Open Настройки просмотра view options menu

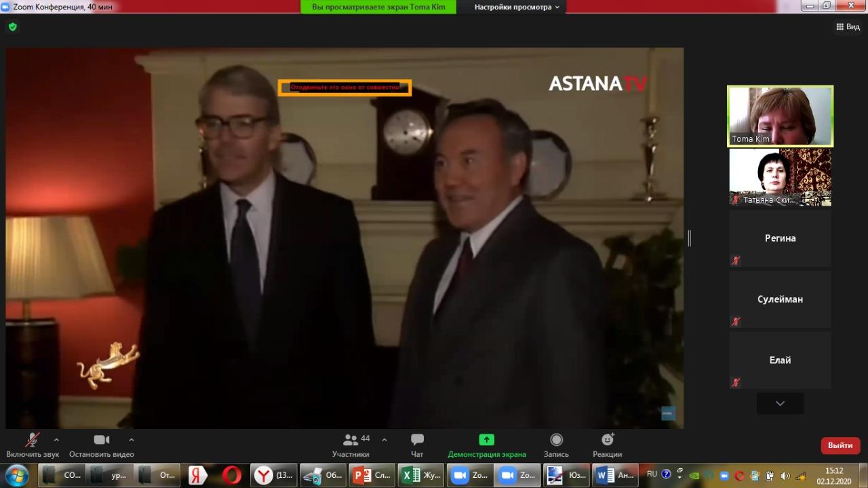[517, 7]
